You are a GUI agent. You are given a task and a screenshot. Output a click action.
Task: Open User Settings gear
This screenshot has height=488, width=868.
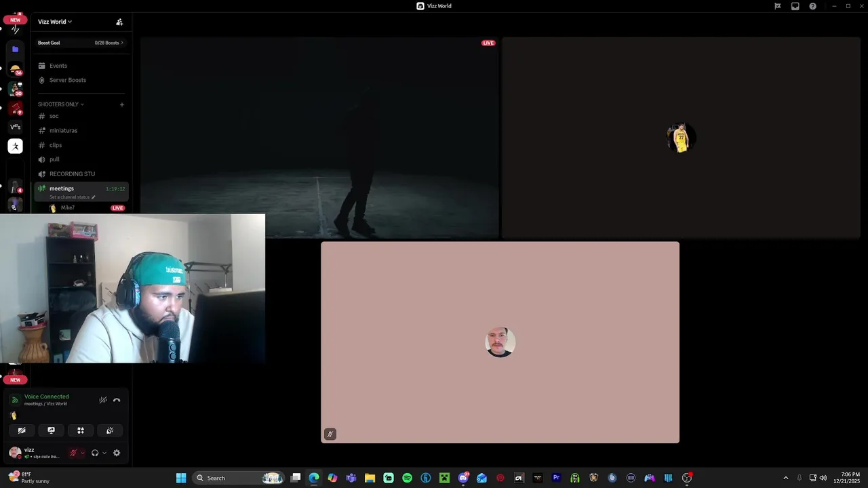click(x=117, y=453)
